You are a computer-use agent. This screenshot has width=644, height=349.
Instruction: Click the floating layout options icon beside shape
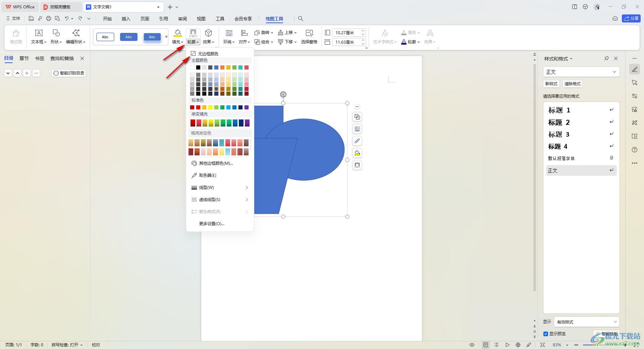(357, 117)
